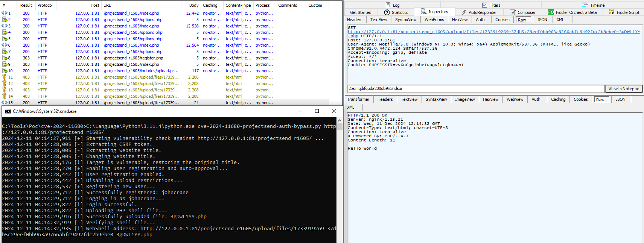Open the response Transformer tab
This screenshot has width=644, height=243.
358,99
